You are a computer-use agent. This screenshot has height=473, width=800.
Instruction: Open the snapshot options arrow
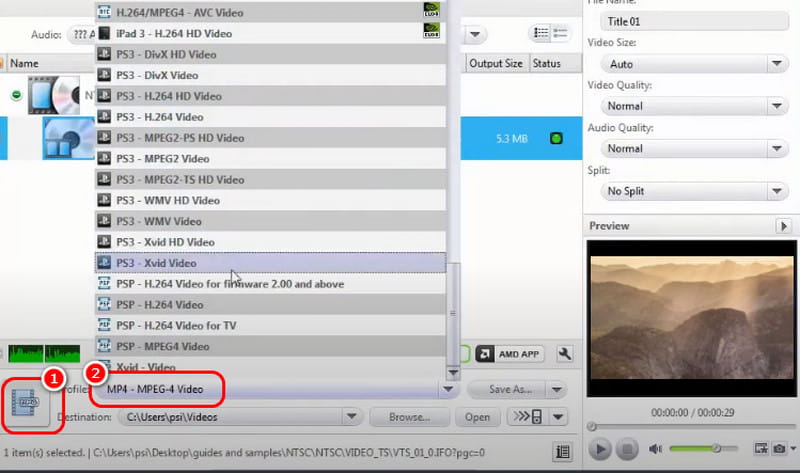pos(793,449)
